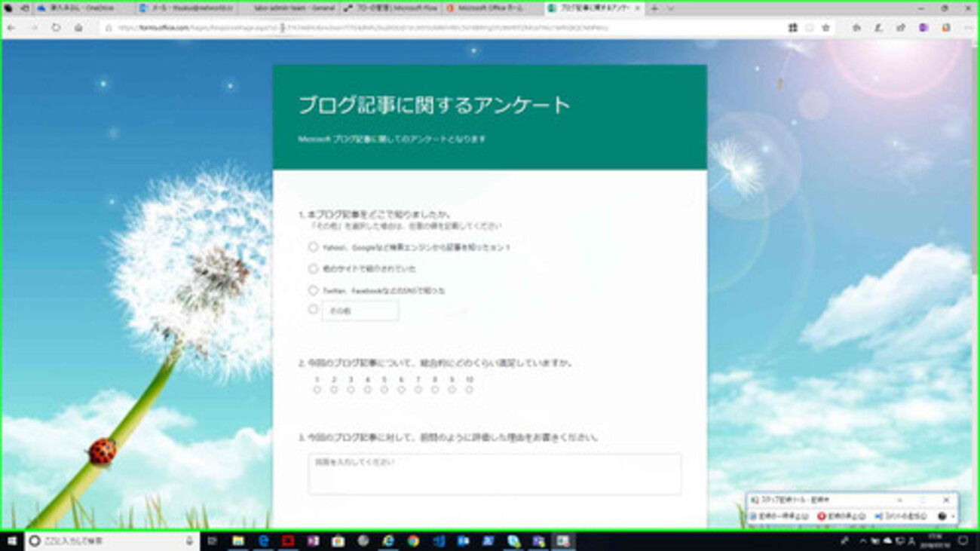This screenshot has width=980, height=551.
Task: Click the taskbar search box
Action: click(x=113, y=541)
